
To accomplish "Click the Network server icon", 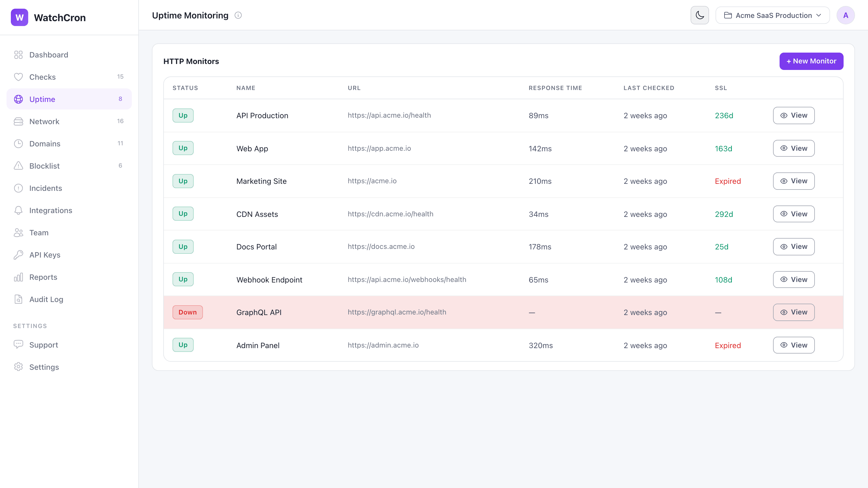I will click(18, 121).
